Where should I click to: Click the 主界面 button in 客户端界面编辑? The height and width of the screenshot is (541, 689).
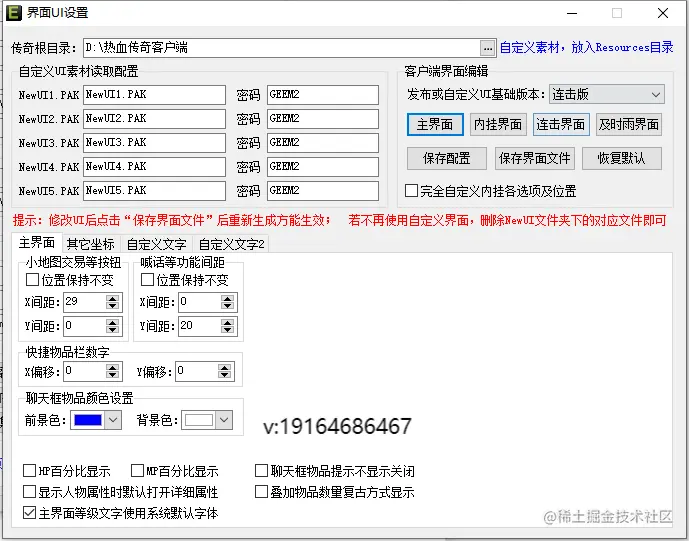435,125
